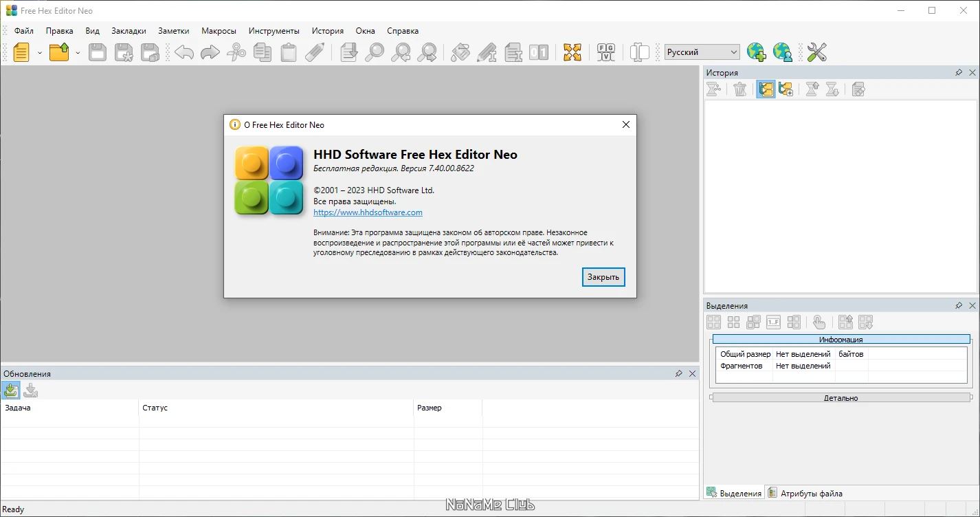Image resolution: width=980 pixels, height=517 pixels.
Task: Pin the История panel
Action: coord(959,72)
